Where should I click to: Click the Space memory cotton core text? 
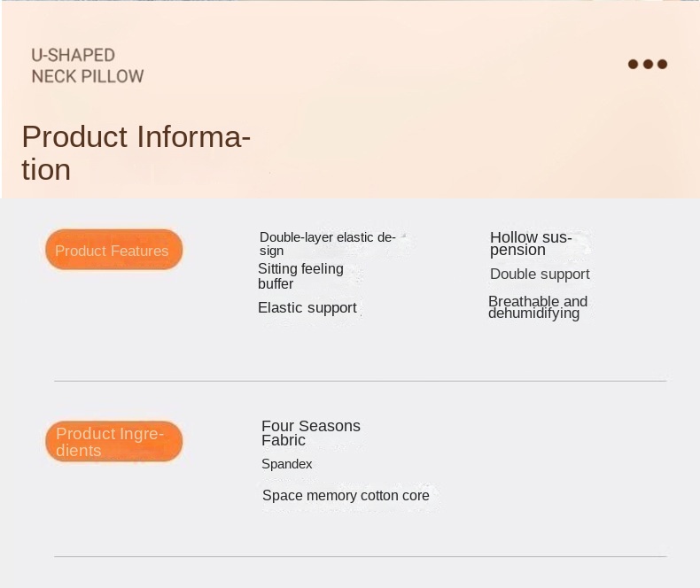point(346,496)
